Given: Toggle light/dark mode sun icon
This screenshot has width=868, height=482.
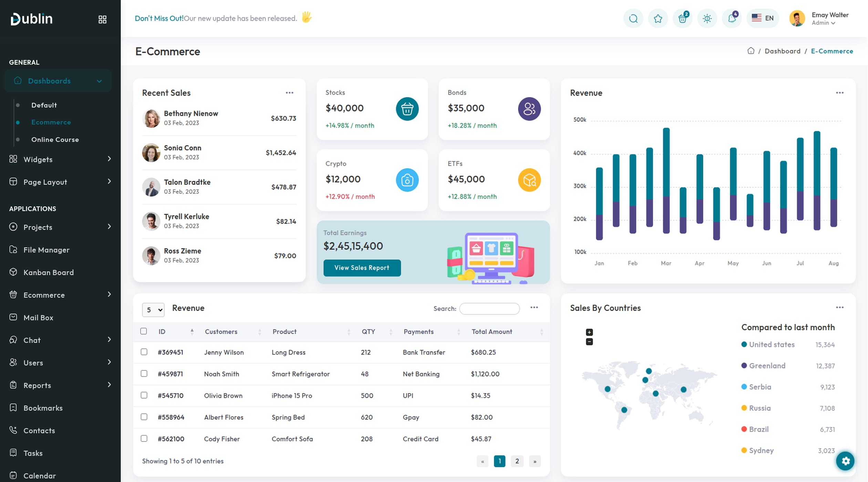Looking at the screenshot, I should pyautogui.click(x=707, y=19).
